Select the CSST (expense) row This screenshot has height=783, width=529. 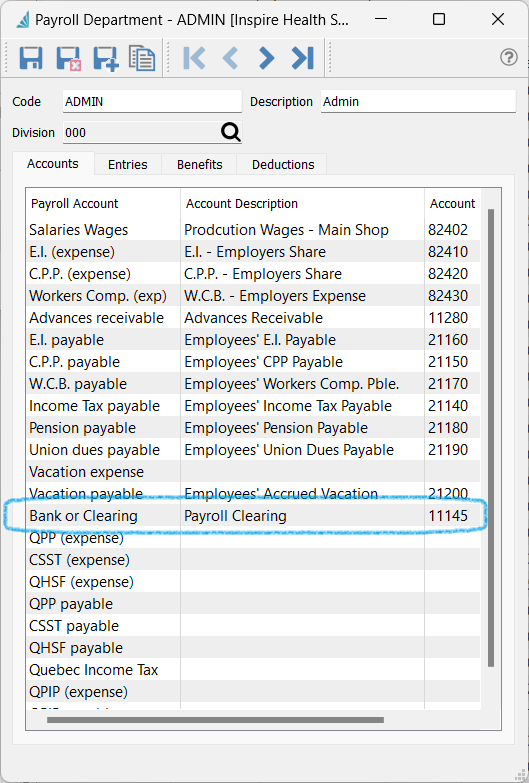(x=253, y=559)
